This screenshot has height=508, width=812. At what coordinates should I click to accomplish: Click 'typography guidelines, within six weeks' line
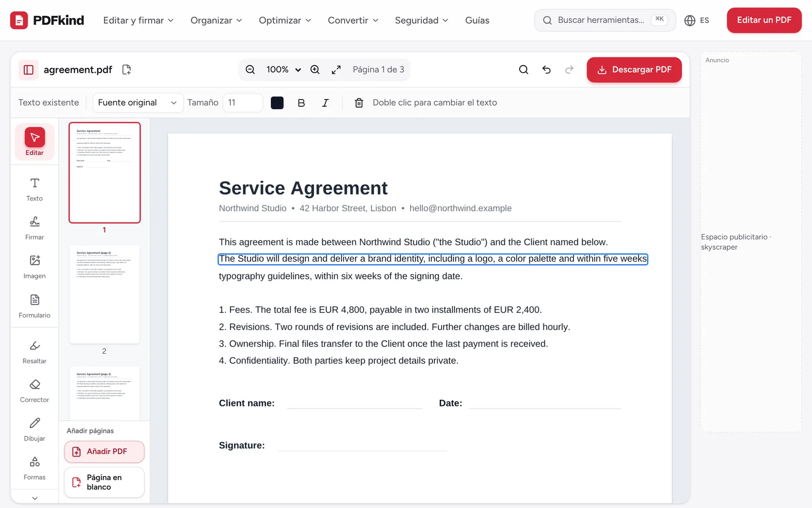(341, 276)
